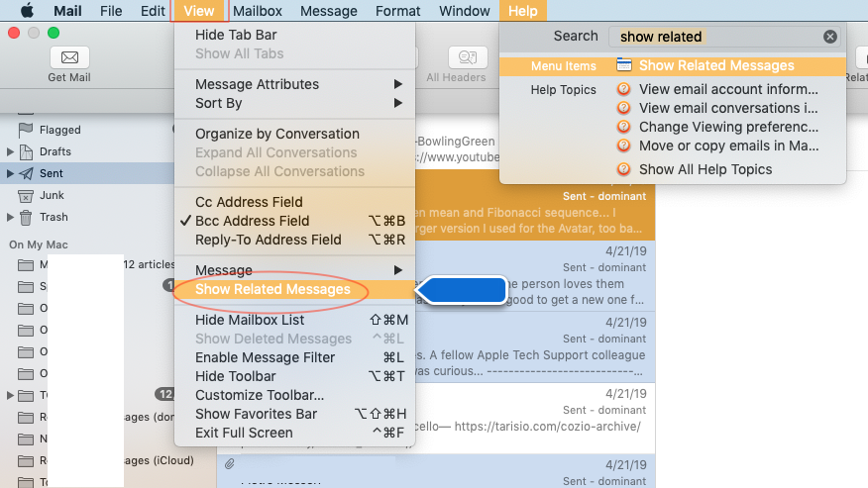Click help icon beside View email conversations
The image size is (868, 488).
coord(624,108)
